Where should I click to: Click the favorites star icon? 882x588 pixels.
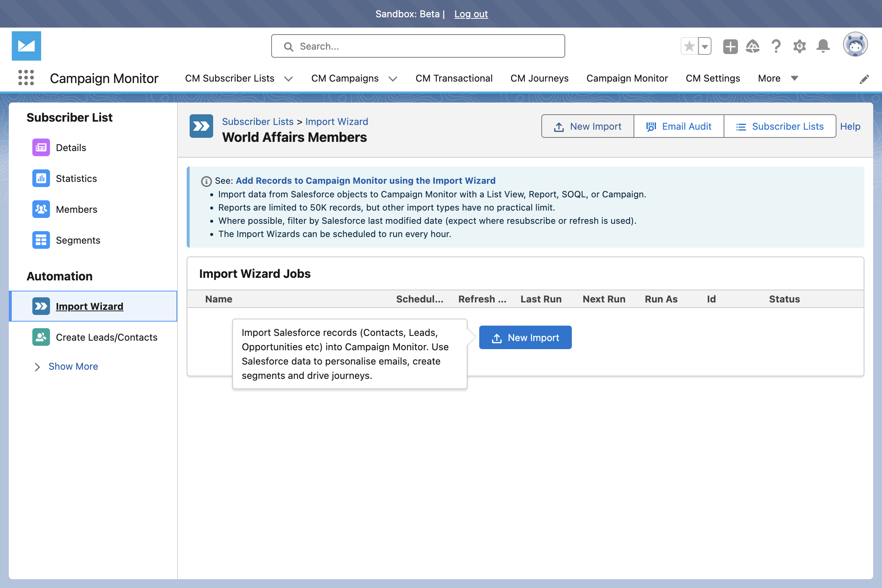[689, 46]
